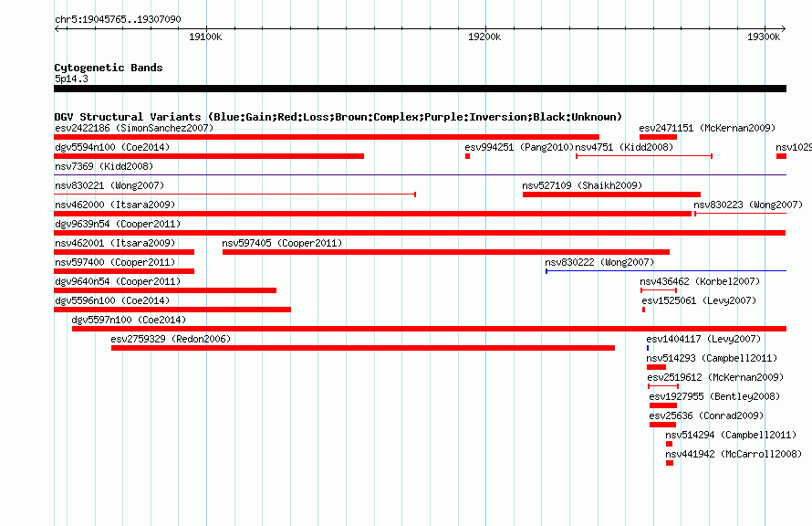Click esv1404117 (Levy2007) label
Image resolution: width=812 pixels, height=526 pixels.
click(703, 339)
